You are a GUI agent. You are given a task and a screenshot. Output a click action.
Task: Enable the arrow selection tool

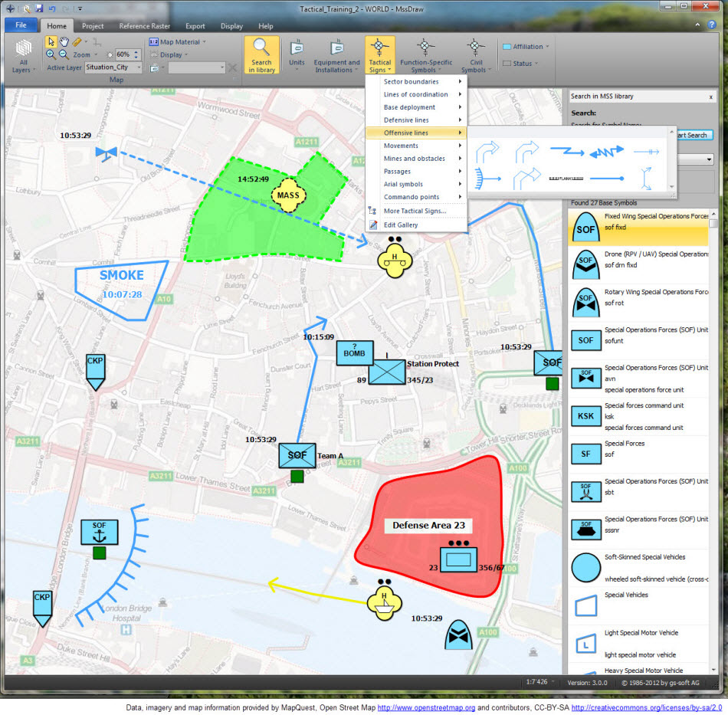tap(51, 42)
